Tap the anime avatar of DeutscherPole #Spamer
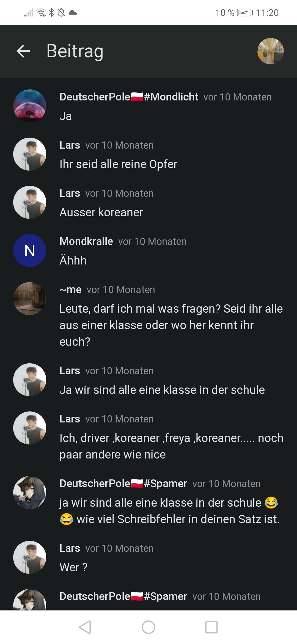This screenshot has height=644, width=297. [x=30, y=493]
